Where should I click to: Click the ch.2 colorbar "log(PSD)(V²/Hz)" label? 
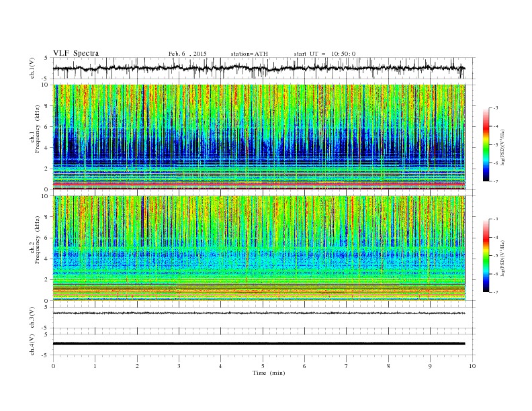[x=503, y=258]
